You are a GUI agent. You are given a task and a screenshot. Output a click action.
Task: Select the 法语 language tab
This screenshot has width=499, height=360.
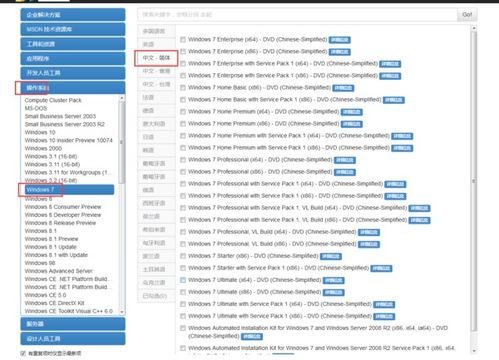[156, 97]
